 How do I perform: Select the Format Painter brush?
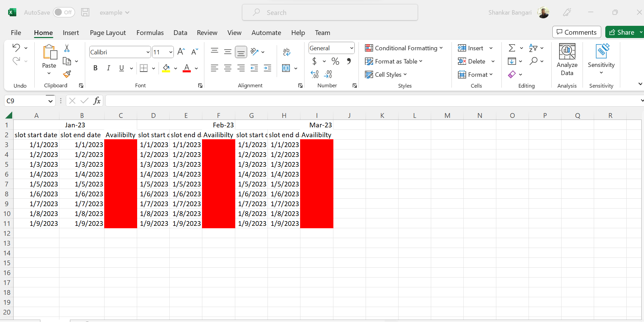click(67, 74)
